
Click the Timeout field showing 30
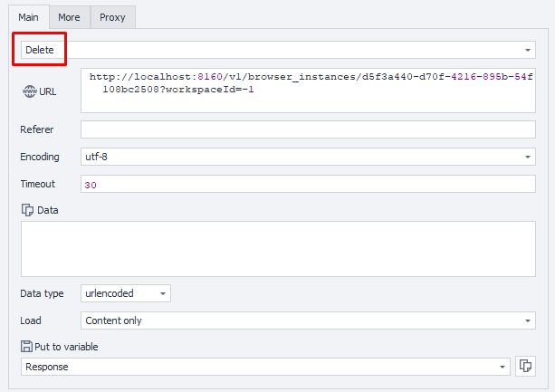point(308,184)
